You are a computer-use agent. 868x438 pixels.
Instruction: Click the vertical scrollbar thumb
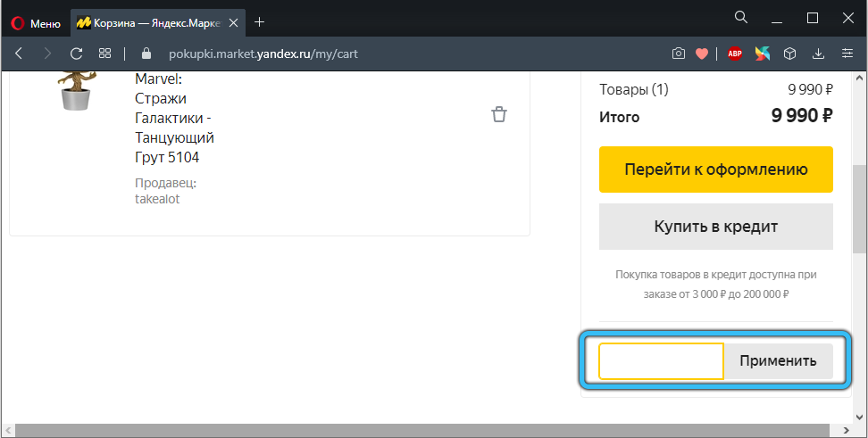(860, 209)
